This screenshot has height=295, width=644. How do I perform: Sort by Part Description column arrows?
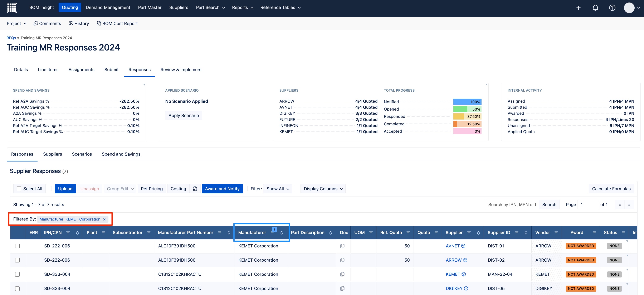(x=331, y=233)
